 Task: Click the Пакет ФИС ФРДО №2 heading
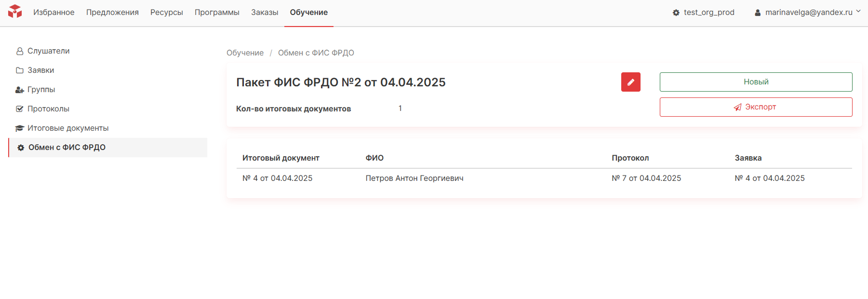coord(341,82)
